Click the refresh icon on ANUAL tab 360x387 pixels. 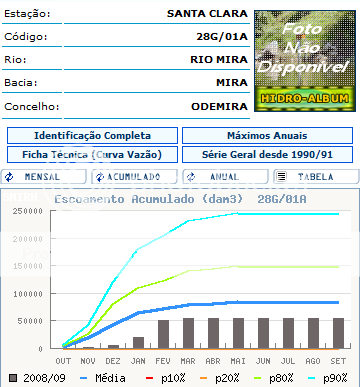pos(191,177)
